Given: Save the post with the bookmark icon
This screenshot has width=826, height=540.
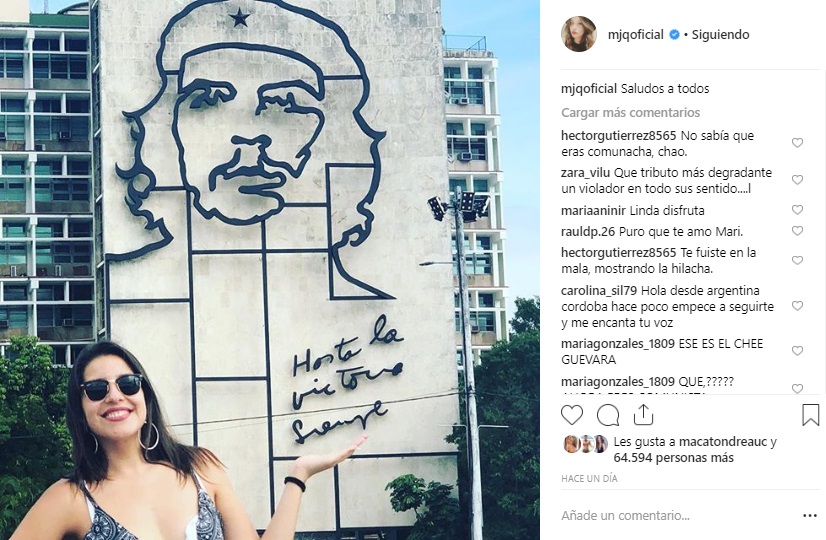Looking at the screenshot, I should [x=811, y=415].
